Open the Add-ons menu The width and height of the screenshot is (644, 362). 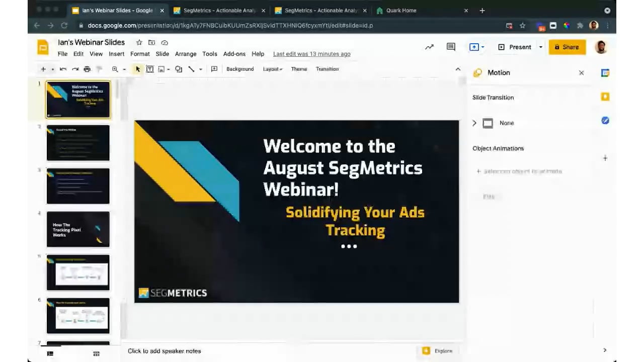pos(234,54)
